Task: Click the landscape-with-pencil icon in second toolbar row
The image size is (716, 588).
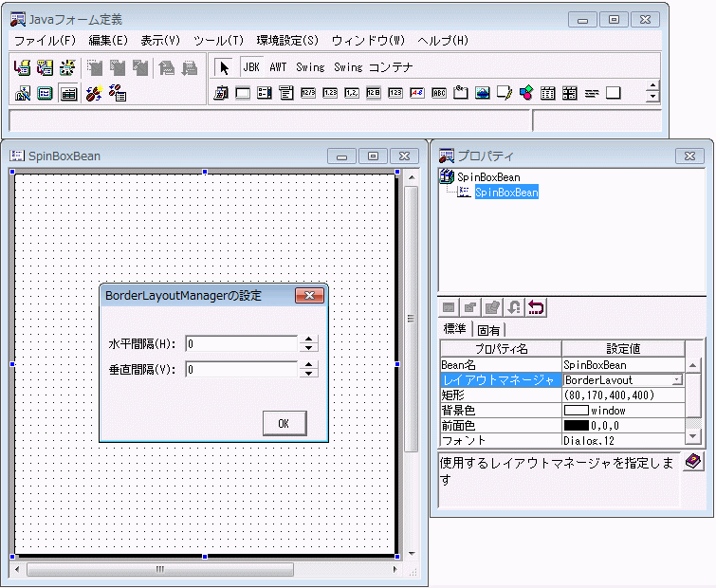Action: 23,94
